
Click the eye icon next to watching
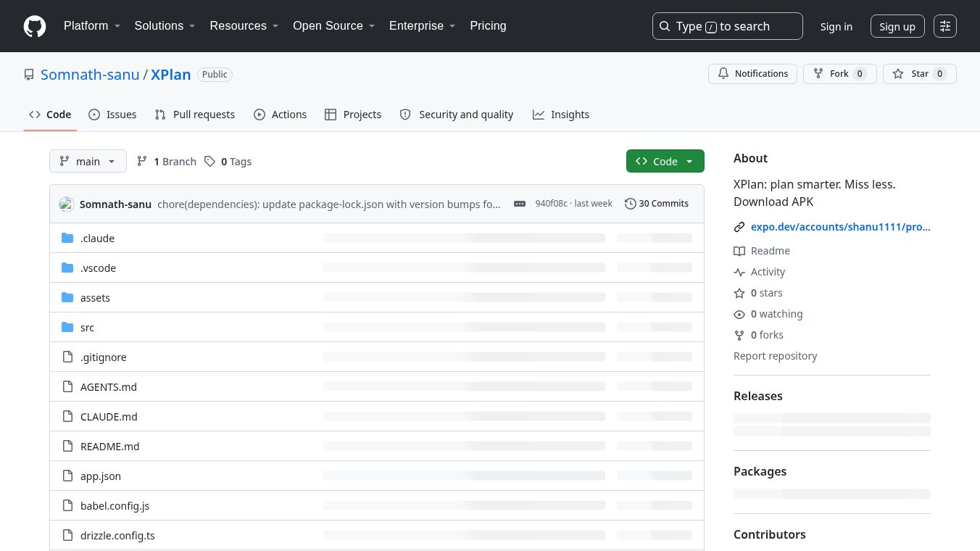point(739,314)
